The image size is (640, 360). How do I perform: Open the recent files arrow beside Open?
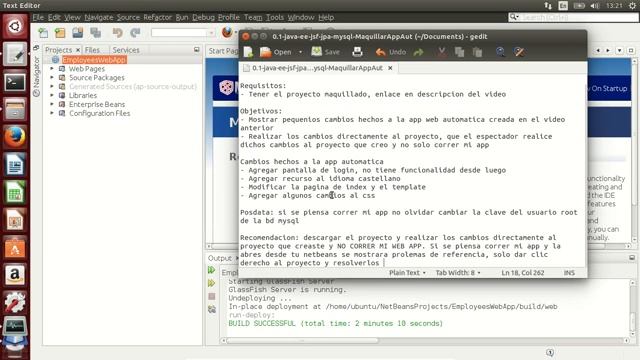pos(300,52)
